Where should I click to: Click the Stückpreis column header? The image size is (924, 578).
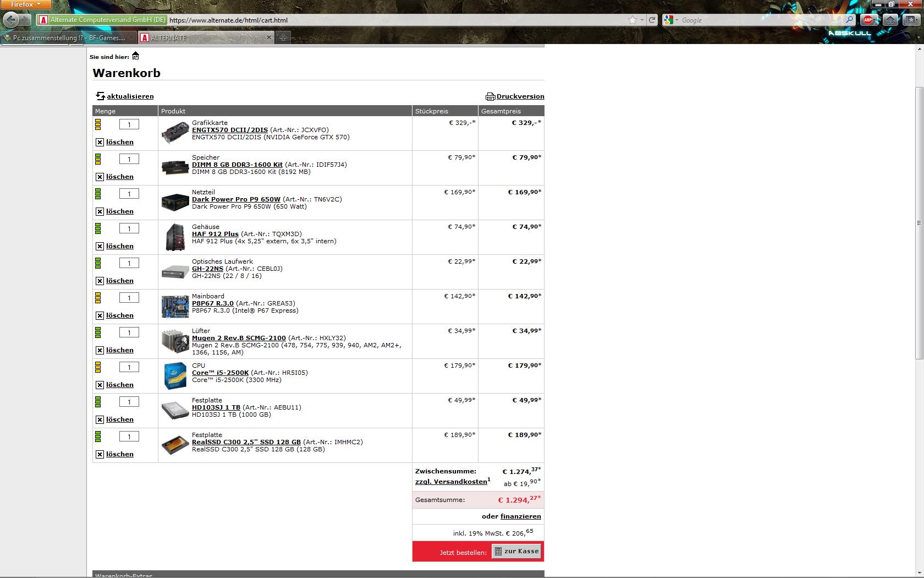click(445, 111)
